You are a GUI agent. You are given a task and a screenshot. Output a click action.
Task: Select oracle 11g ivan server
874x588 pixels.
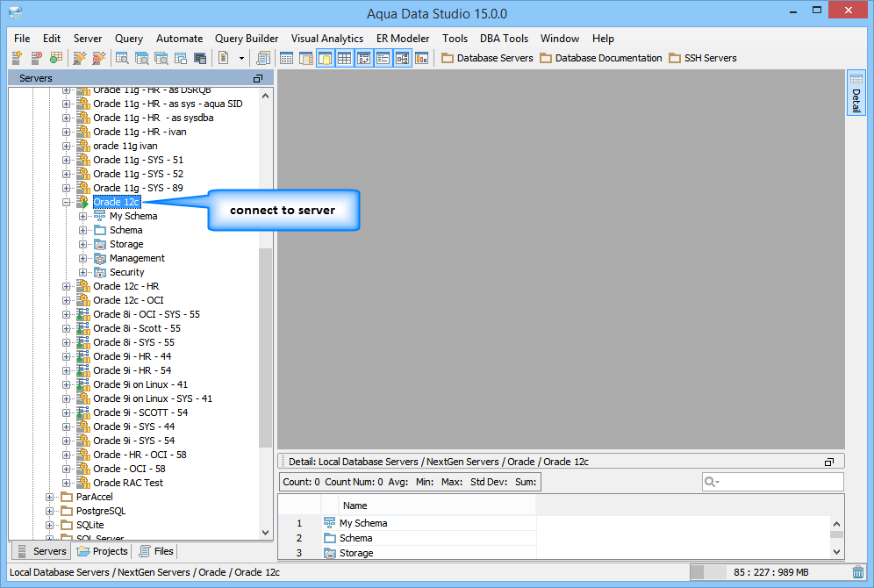pos(125,146)
